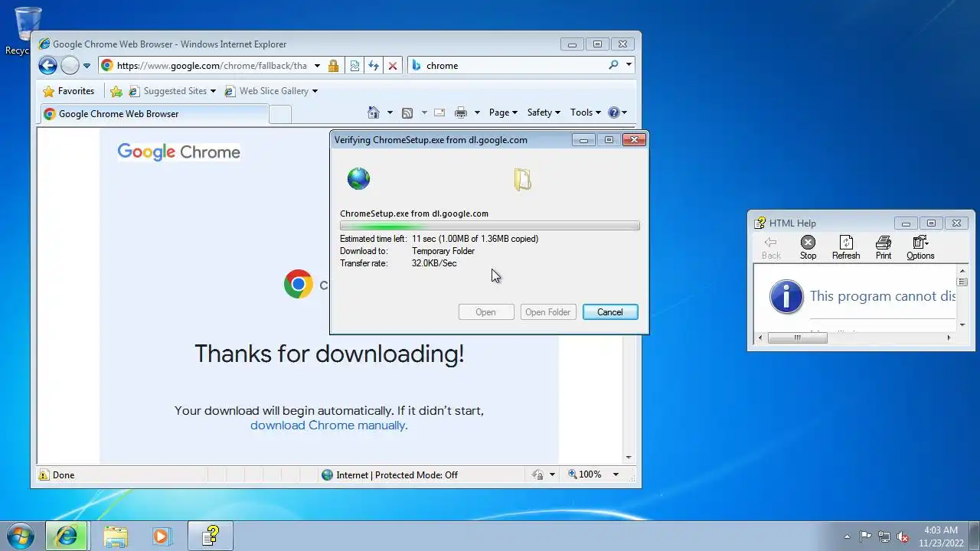980x551 pixels.
Task: Expand the address bar URL autocomplete dropdown
Action: pos(318,66)
